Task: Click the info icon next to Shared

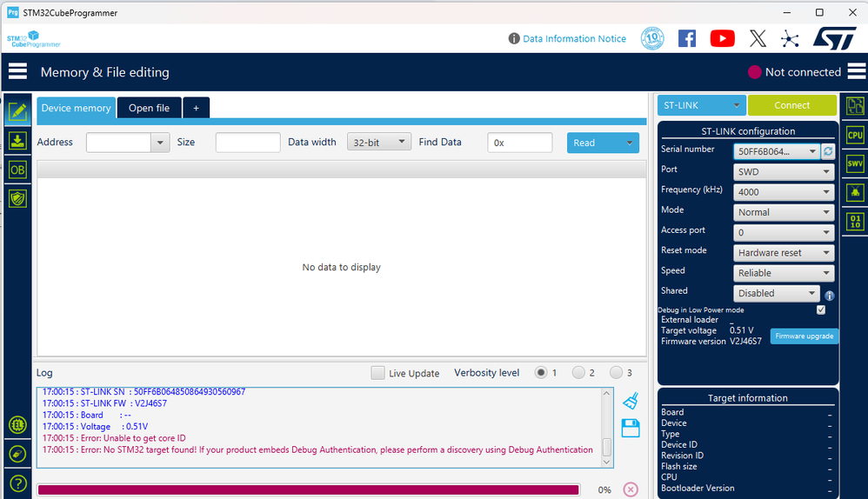Action: (x=829, y=296)
